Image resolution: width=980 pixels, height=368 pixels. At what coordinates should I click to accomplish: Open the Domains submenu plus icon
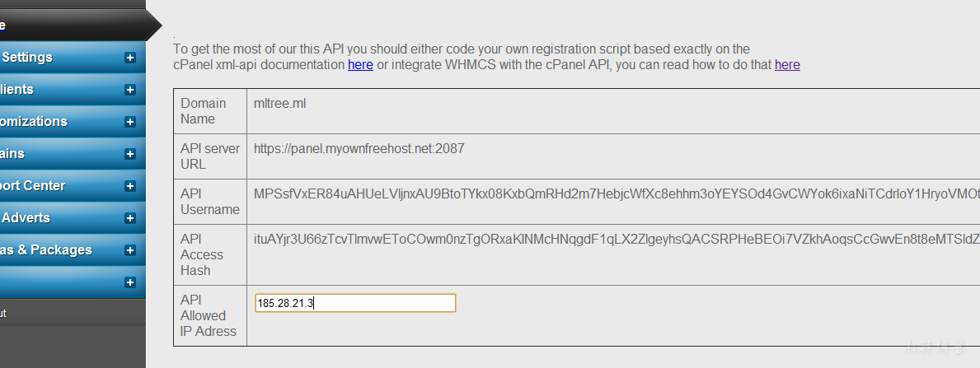[x=130, y=154]
